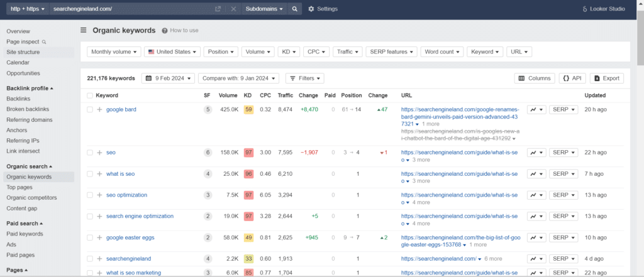Open trend chart for google easter eggs row
Image resolution: width=644 pixels, height=277 pixels.
point(536,237)
